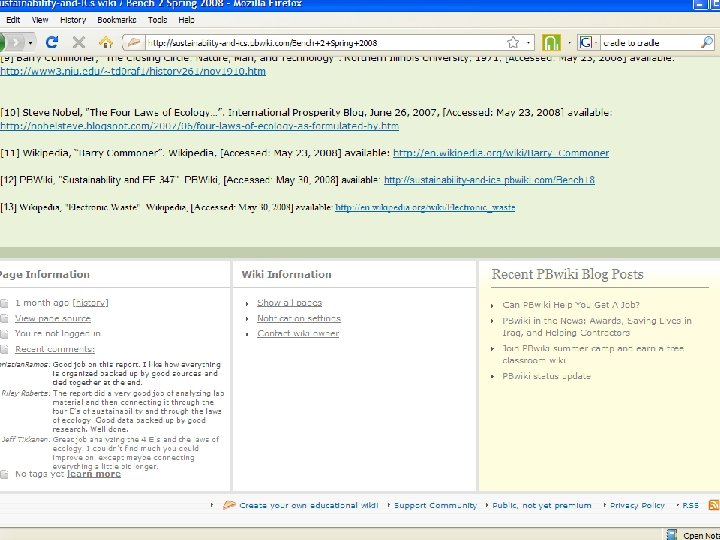Viewport: 720px width, 540px height.
Task: Open the pbwiki Bench 18 link
Action: pos(489,180)
